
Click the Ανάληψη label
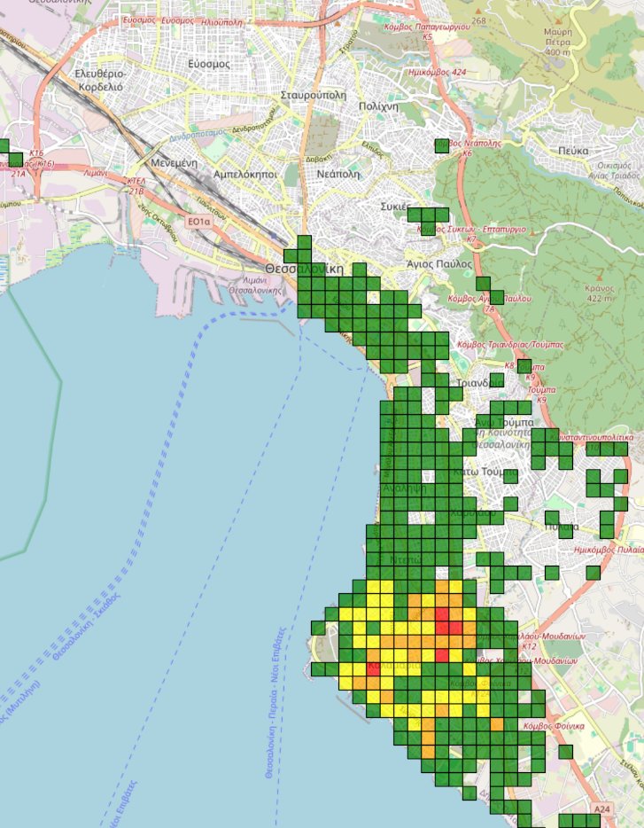[x=404, y=488]
